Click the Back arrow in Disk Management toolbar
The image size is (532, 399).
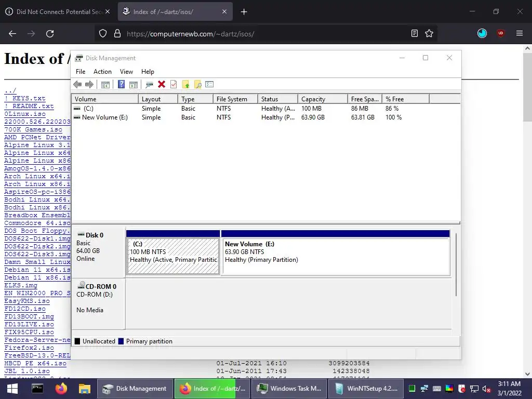click(x=77, y=85)
